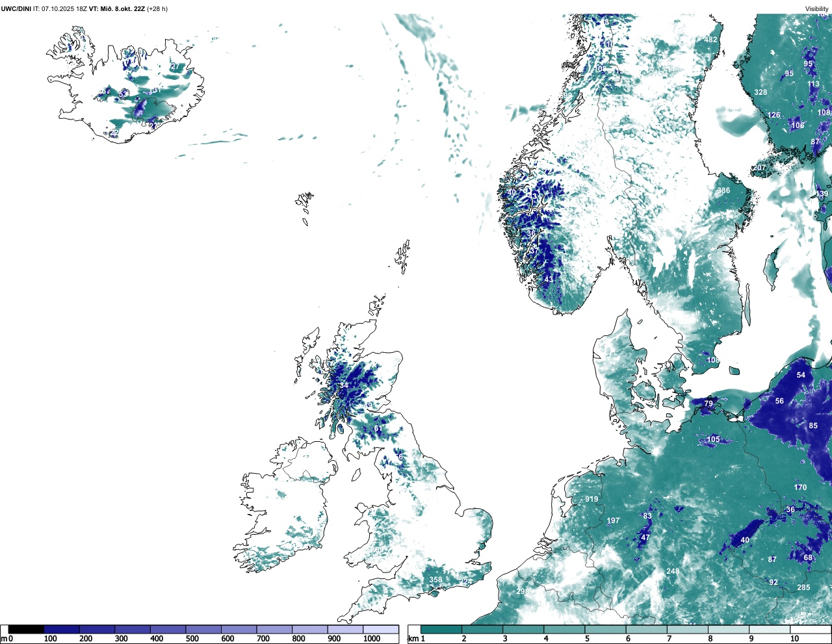
Task: Click the UWC/DINI header text
Action: pyautogui.click(x=16, y=8)
